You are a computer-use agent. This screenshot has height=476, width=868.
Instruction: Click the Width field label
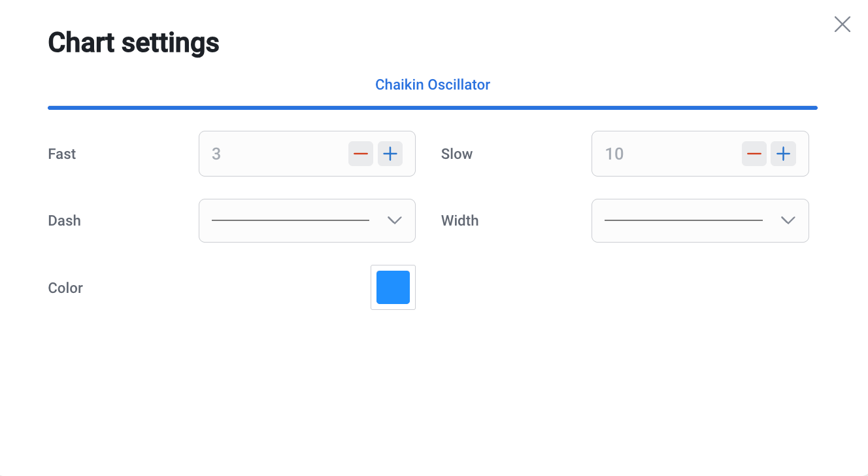tap(460, 220)
